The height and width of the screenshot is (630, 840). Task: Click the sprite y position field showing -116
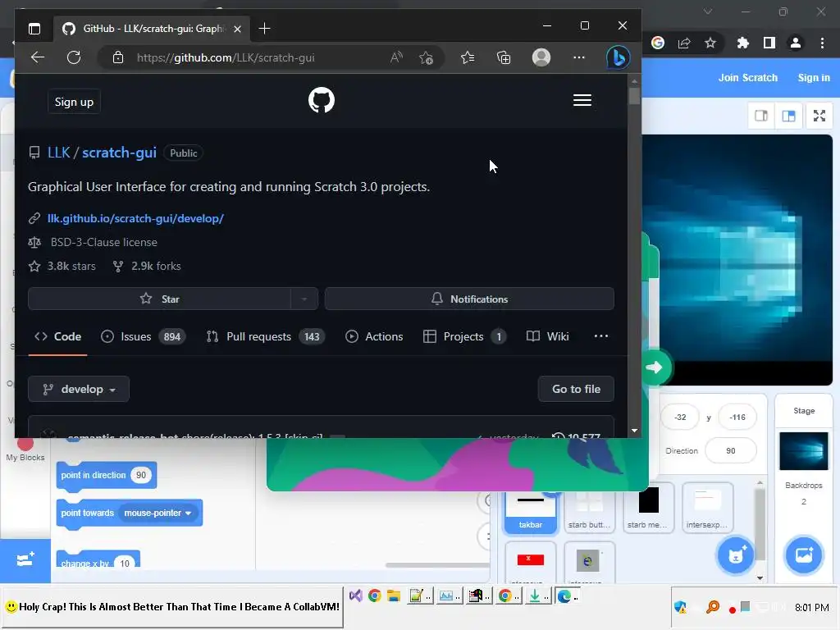point(737,418)
